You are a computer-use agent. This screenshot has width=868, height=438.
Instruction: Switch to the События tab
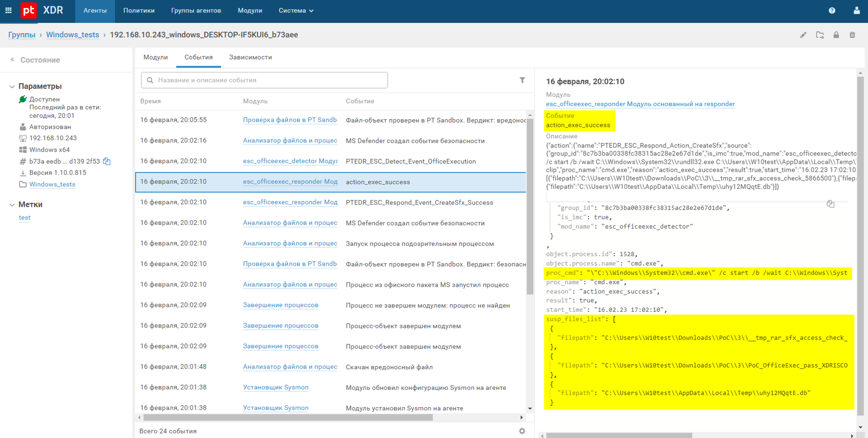[199, 57]
